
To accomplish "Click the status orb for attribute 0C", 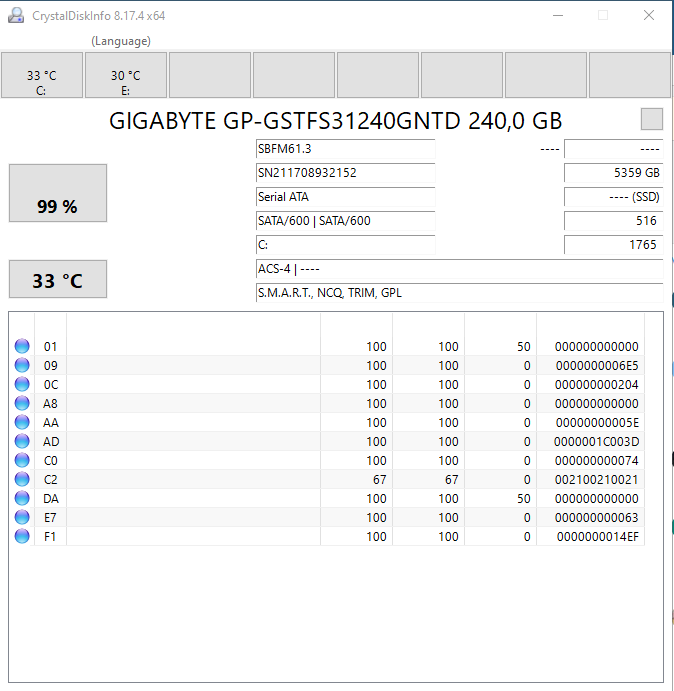I will pos(22,384).
